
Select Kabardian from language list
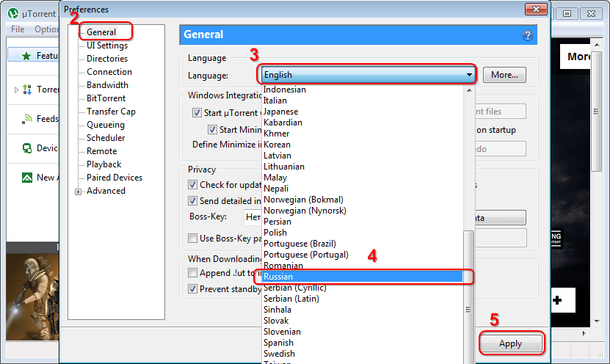click(363, 123)
